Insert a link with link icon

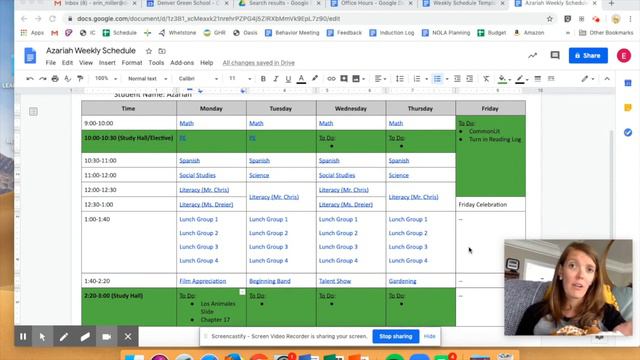point(331,79)
